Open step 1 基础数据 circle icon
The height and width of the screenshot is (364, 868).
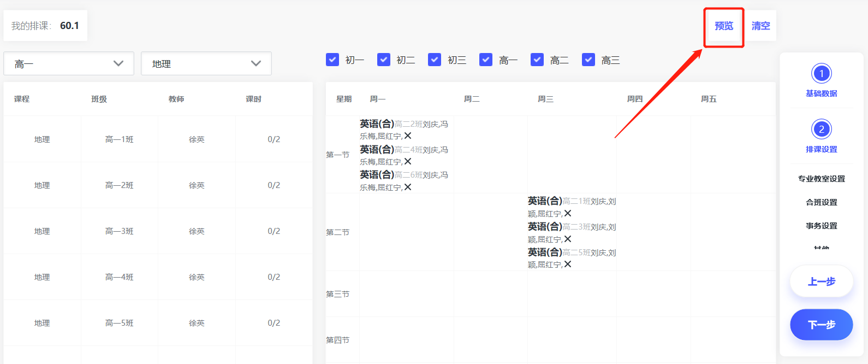(x=822, y=74)
